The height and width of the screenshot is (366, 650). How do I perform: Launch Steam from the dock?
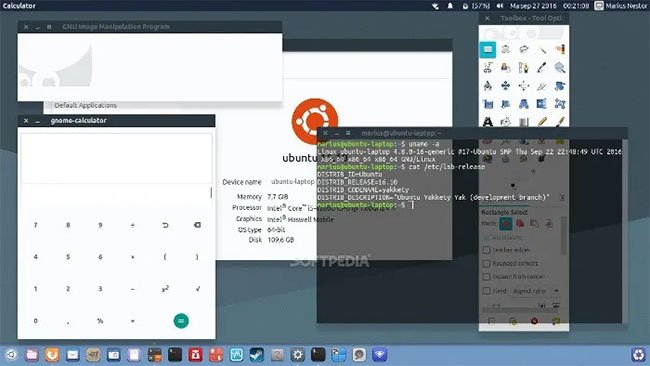pyautogui.click(x=257, y=355)
